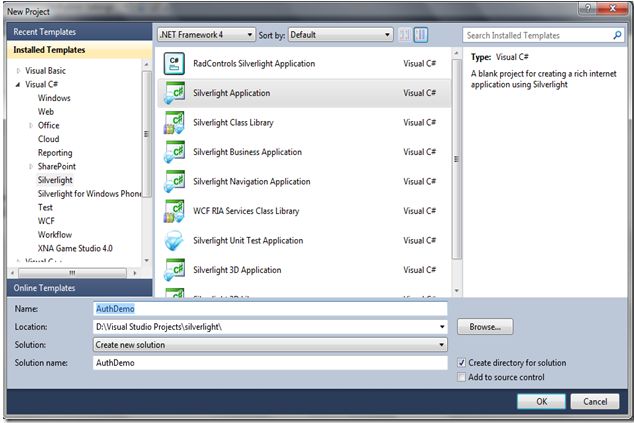Select the RadControls Silverlight Application text
This screenshot has height=423, width=634.
coord(254,64)
